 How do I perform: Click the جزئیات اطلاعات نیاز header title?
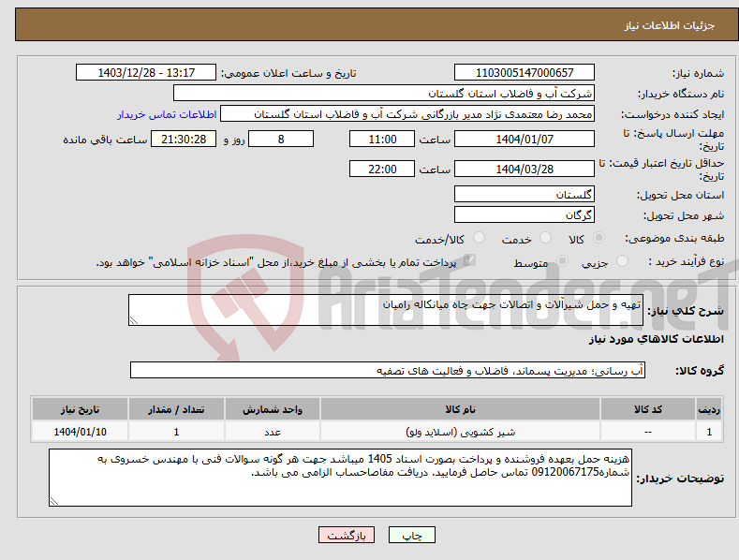(x=670, y=25)
